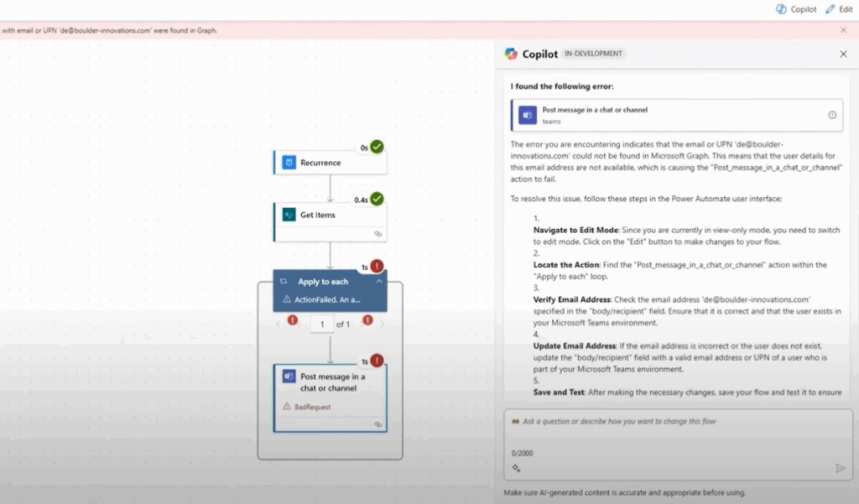
Task: Click the Edit button in top toolbar
Action: 839,9
